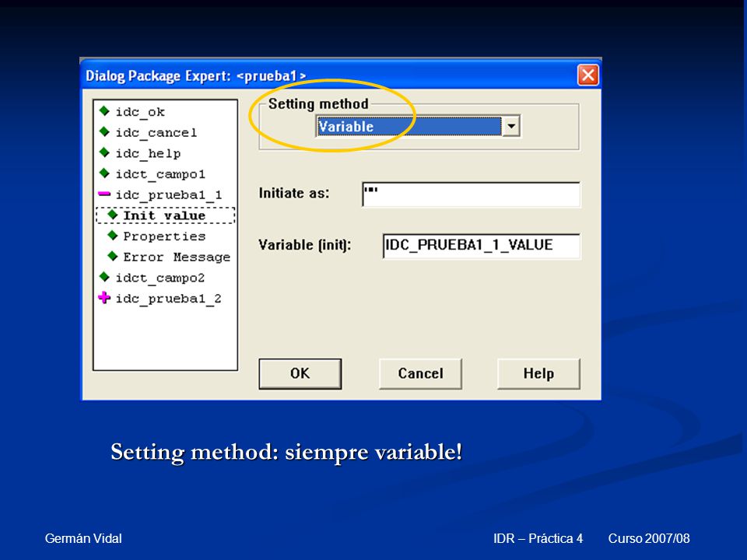
Task: Click the green diamond icon beside Error Message
Action: coord(112,256)
